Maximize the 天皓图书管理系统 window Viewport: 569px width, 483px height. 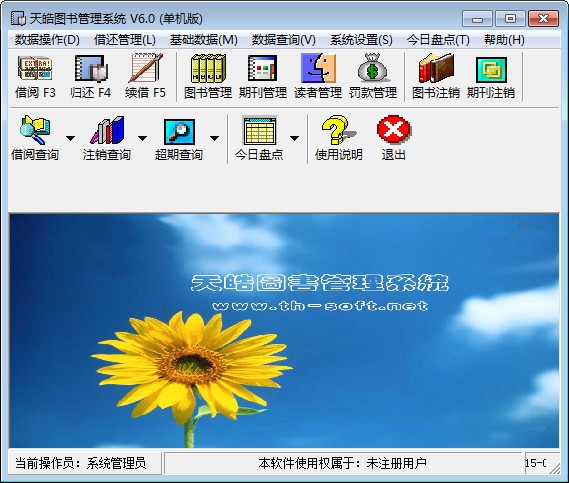click(510, 19)
